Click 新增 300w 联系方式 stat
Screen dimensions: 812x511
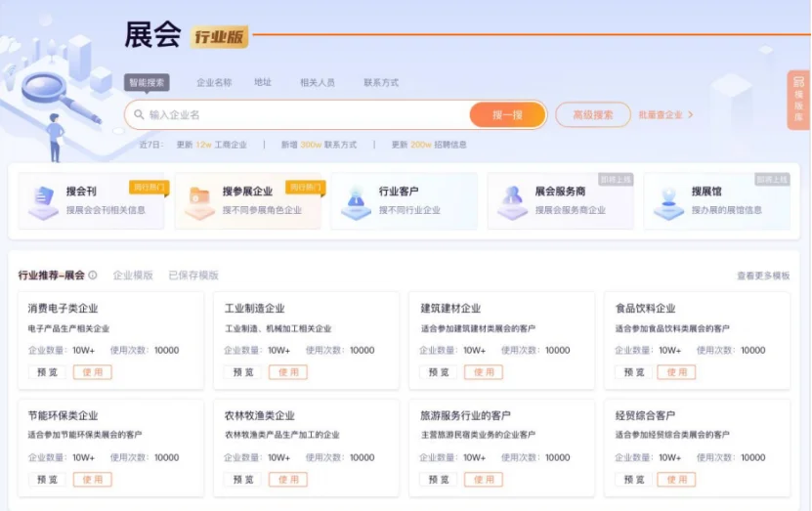(319, 145)
